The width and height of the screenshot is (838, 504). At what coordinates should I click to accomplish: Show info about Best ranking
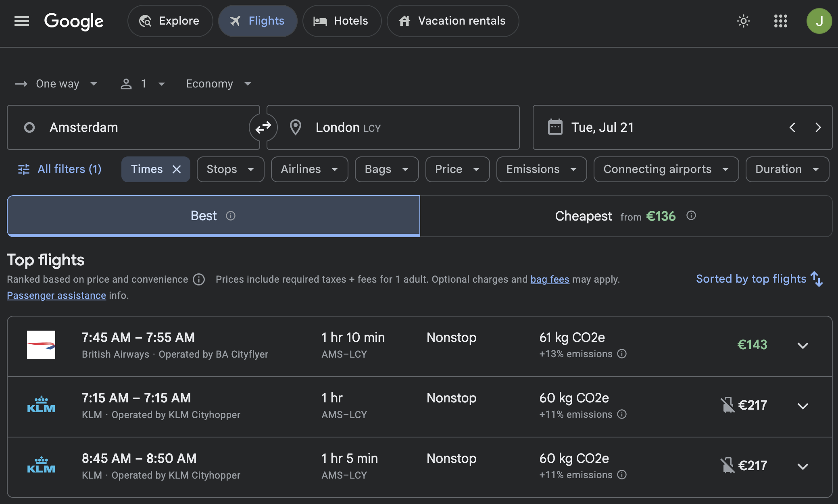point(231,216)
